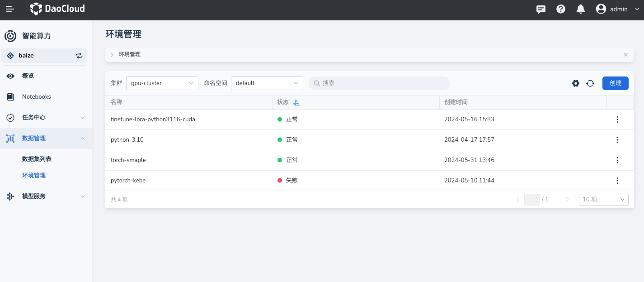
Task: Click the 创建 button
Action: [615, 83]
